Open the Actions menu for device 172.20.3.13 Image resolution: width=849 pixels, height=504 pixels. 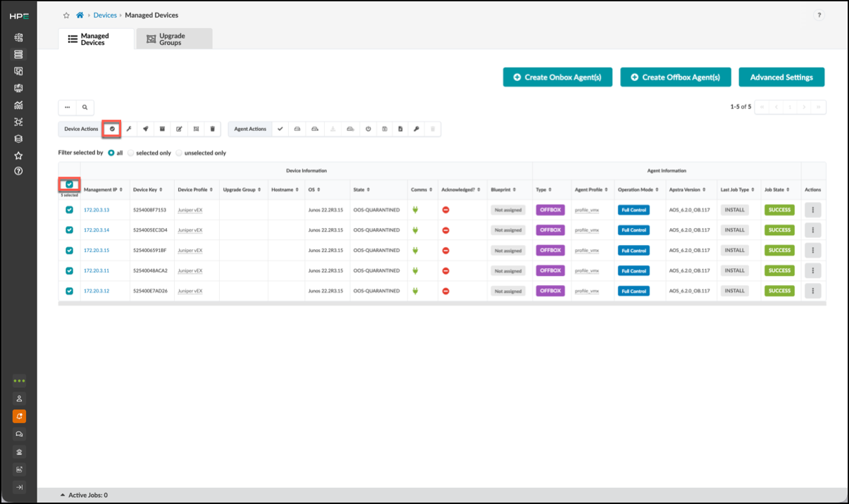812,210
